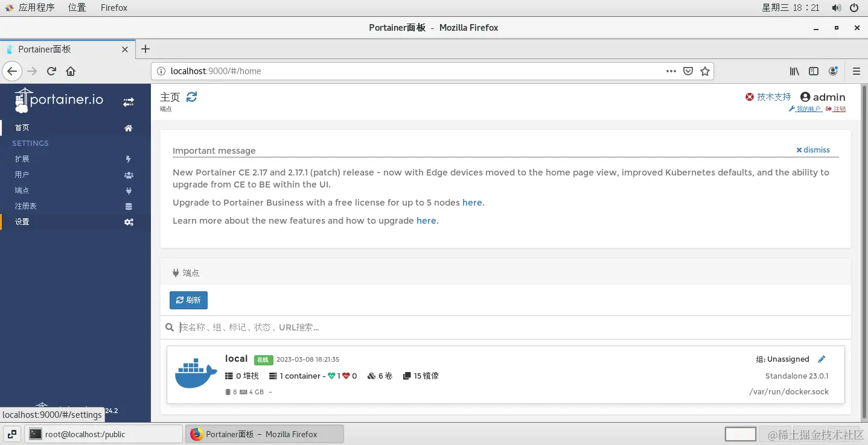Follow the 'here' link for free license
The width and height of the screenshot is (868, 445).
click(472, 203)
